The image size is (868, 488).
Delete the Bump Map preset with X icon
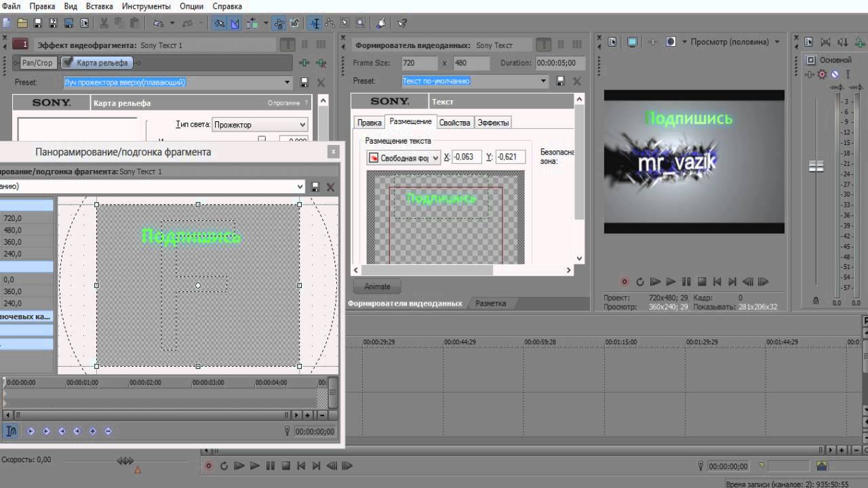(x=321, y=82)
